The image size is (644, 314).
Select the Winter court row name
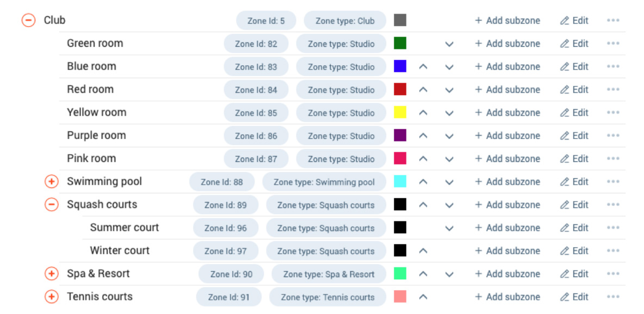tap(120, 250)
